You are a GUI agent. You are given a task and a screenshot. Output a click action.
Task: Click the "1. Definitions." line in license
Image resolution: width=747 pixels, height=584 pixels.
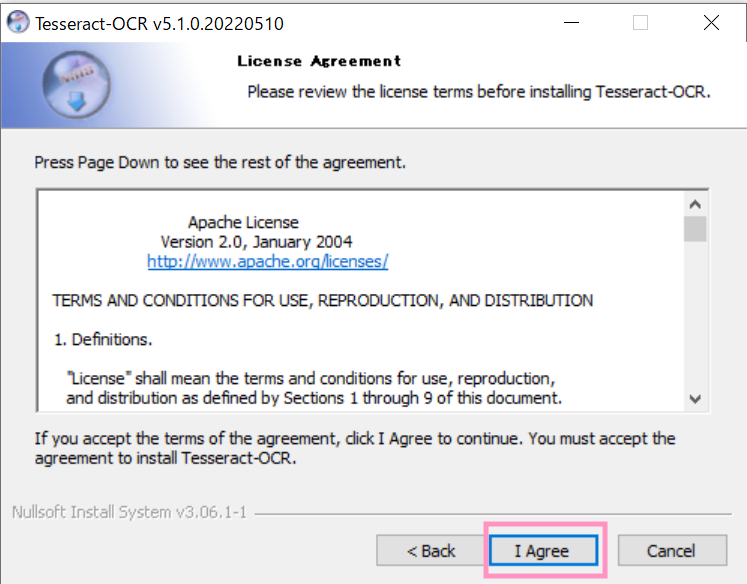(103, 340)
